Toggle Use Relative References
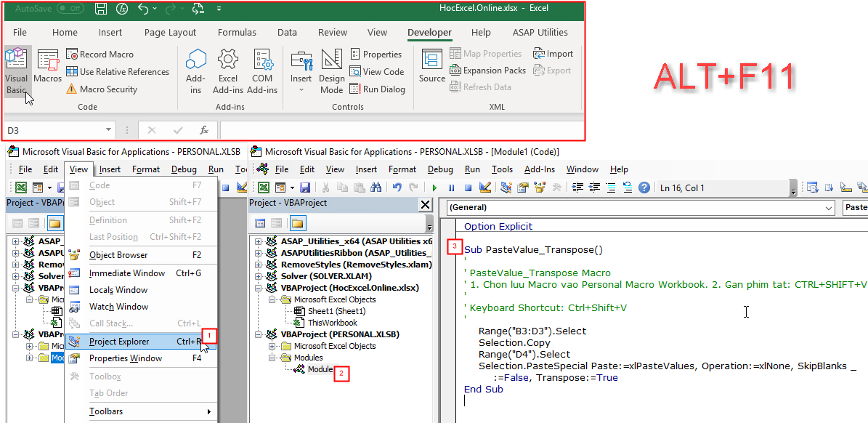The height and width of the screenshot is (423, 868). pyautogui.click(x=118, y=71)
